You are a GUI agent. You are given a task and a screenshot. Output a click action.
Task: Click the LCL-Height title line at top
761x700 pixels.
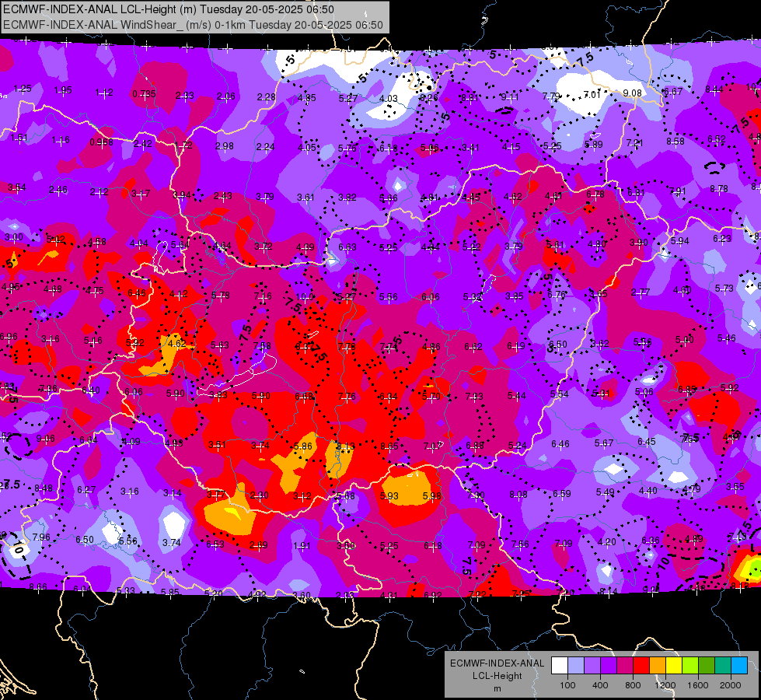coord(169,9)
